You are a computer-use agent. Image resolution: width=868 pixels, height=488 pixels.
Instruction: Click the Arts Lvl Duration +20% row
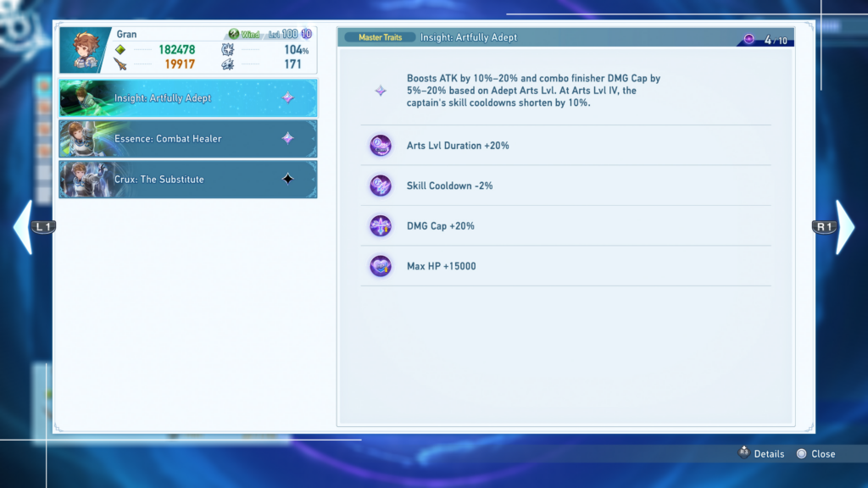(565, 146)
